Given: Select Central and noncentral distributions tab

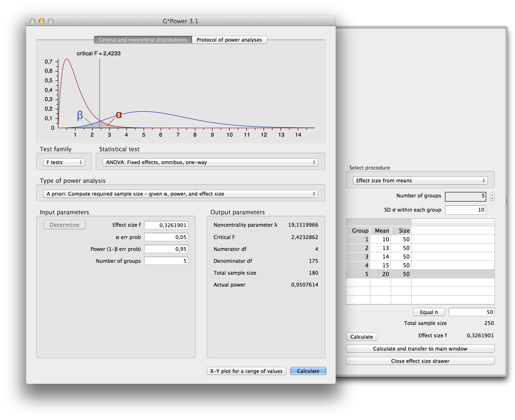Looking at the screenshot, I should [143, 40].
